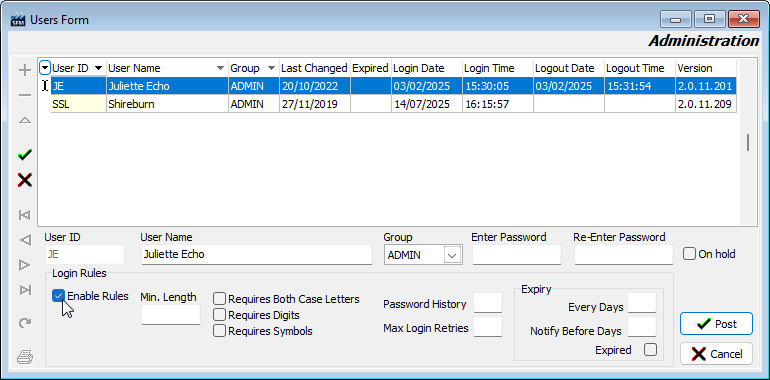The image size is (770, 380).
Task: Click the 16:15:57 login time cell
Action: coord(497,104)
